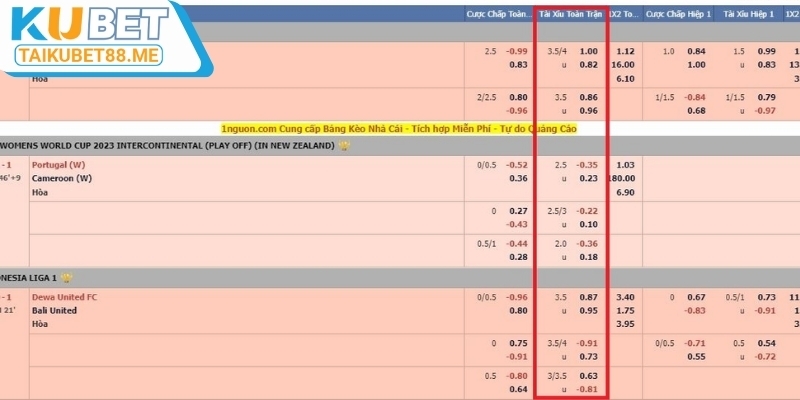Screen dimensions: 800x400
Task: Open the 1nguon.com yellow banner link
Action: pyautogui.click(x=399, y=128)
